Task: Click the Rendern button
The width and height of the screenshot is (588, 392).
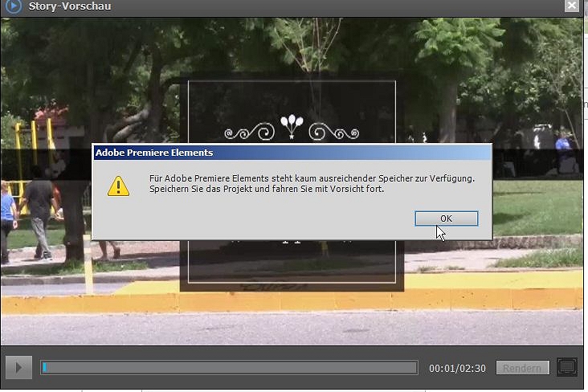Action: pyautogui.click(x=522, y=368)
